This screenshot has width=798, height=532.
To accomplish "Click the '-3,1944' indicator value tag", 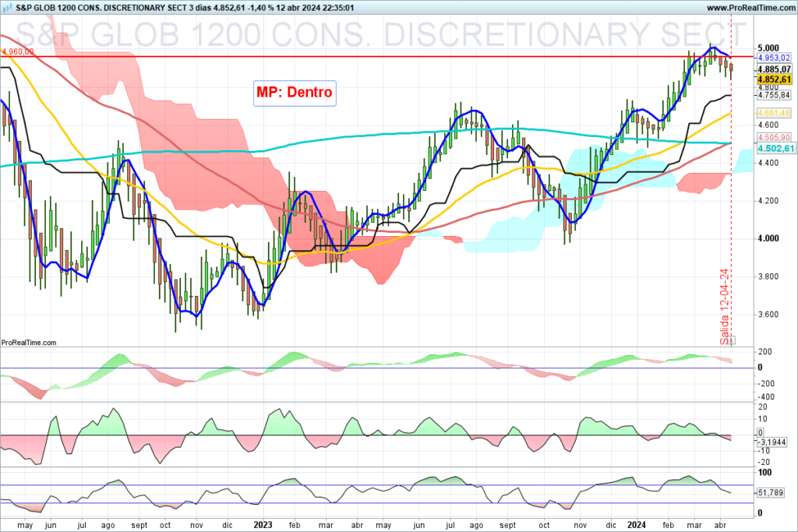I will click(x=772, y=442).
